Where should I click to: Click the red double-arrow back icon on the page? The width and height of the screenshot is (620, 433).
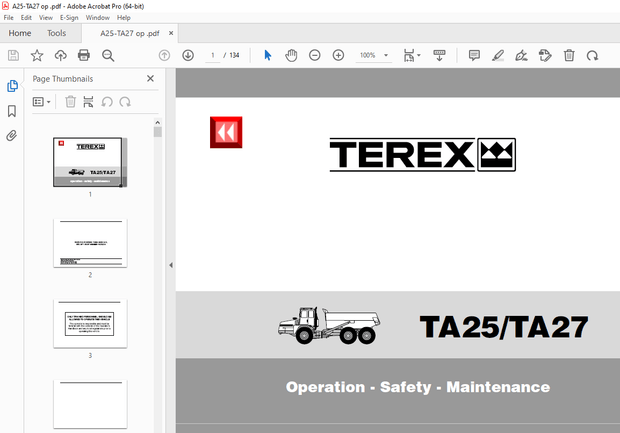click(x=226, y=132)
